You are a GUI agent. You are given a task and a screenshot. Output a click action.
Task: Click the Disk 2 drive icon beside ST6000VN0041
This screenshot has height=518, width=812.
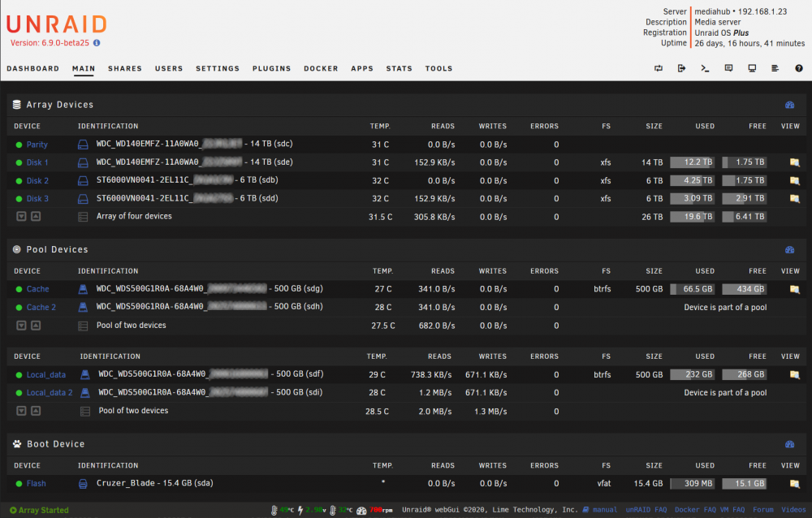click(83, 181)
